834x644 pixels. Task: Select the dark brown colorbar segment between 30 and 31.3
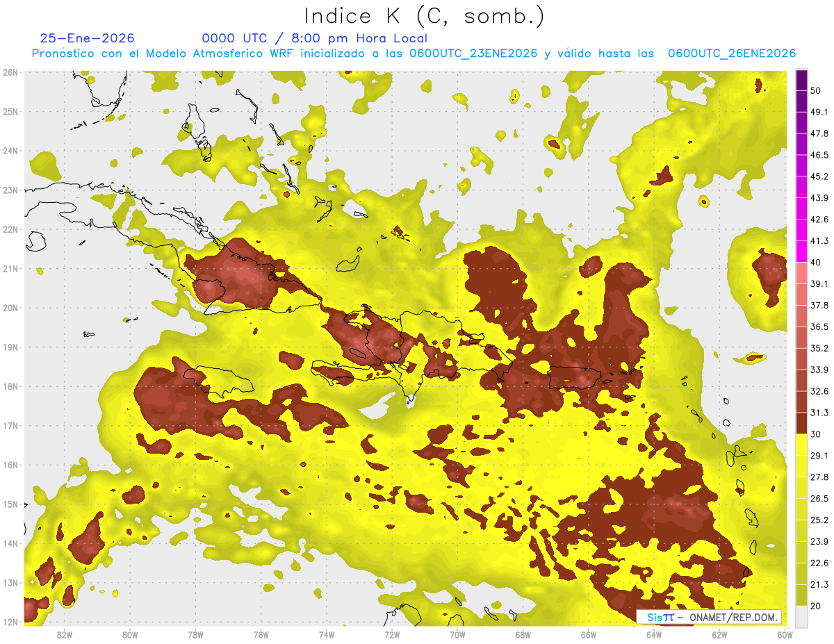(x=801, y=423)
